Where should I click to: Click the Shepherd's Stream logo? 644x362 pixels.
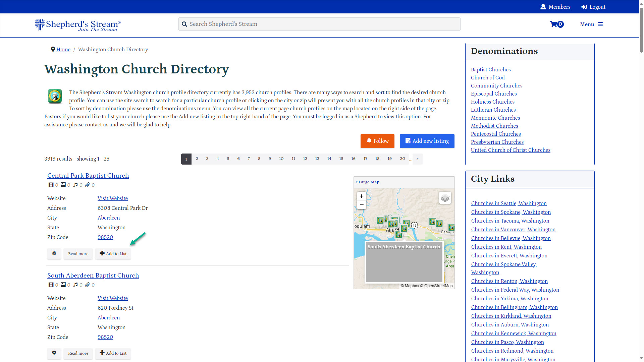coord(78,25)
